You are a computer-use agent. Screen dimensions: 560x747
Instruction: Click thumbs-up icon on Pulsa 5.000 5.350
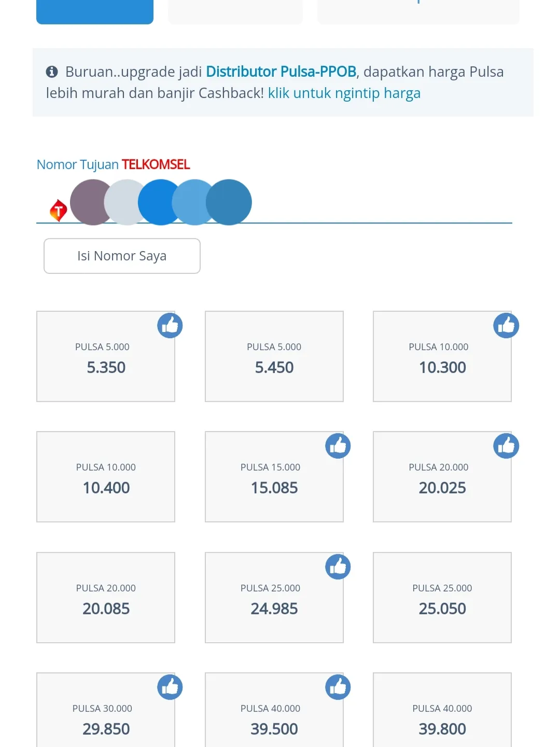click(170, 326)
